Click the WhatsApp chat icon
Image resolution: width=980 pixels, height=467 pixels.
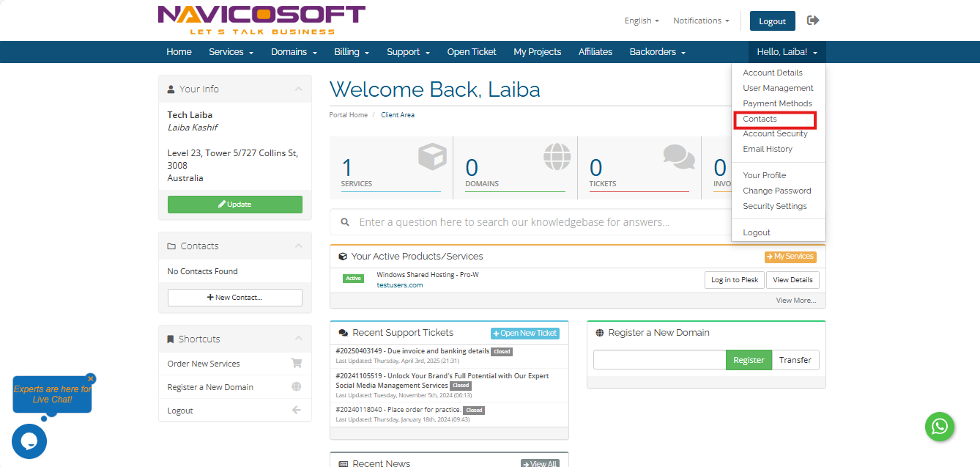click(x=939, y=426)
